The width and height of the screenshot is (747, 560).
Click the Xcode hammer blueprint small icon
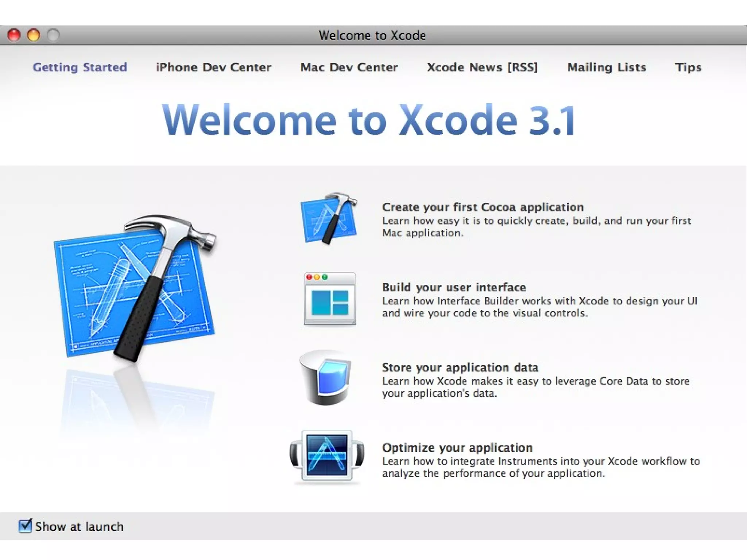[329, 218]
